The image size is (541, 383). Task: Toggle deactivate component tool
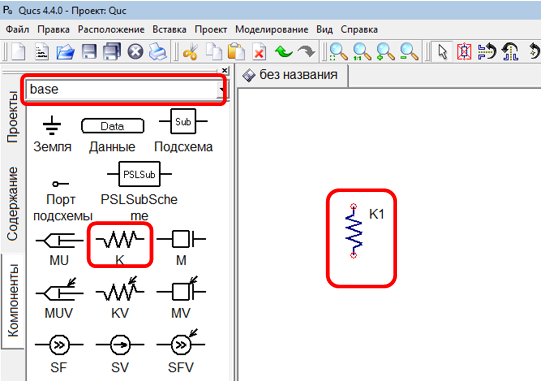tap(464, 52)
